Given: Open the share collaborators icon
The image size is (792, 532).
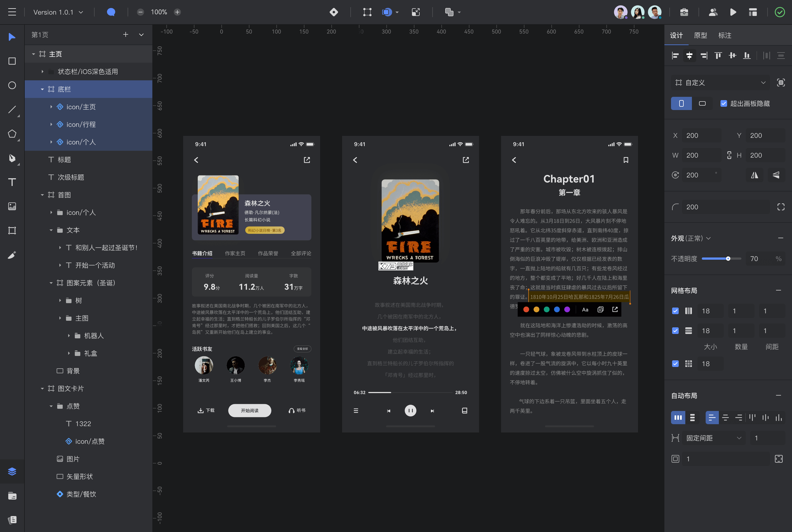Looking at the screenshot, I should click(713, 12).
